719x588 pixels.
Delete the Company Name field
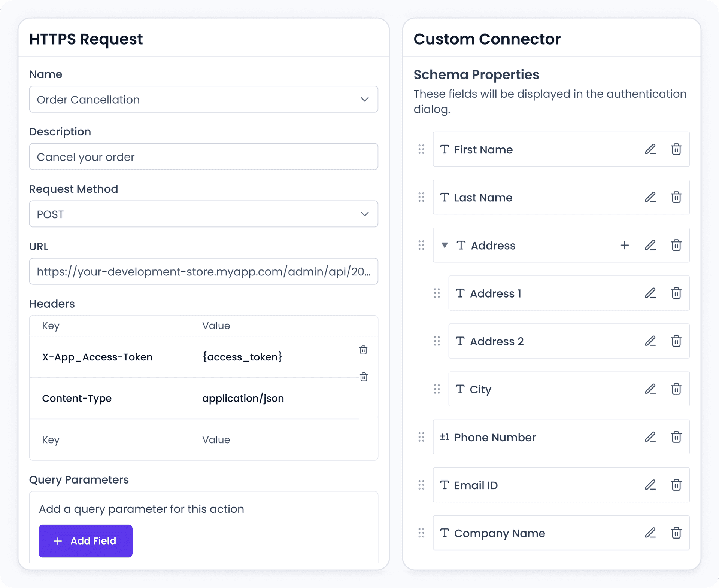point(676,533)
